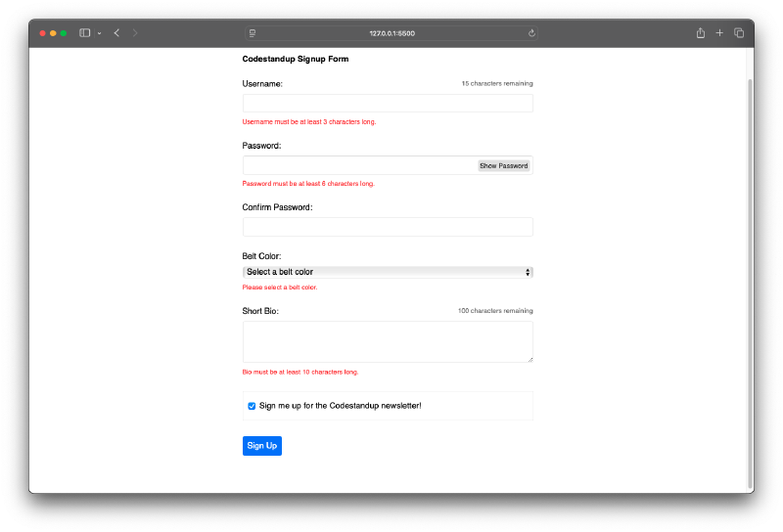Focus the Username input field
Screen dimensions: 783x532
tap(388, 104)
